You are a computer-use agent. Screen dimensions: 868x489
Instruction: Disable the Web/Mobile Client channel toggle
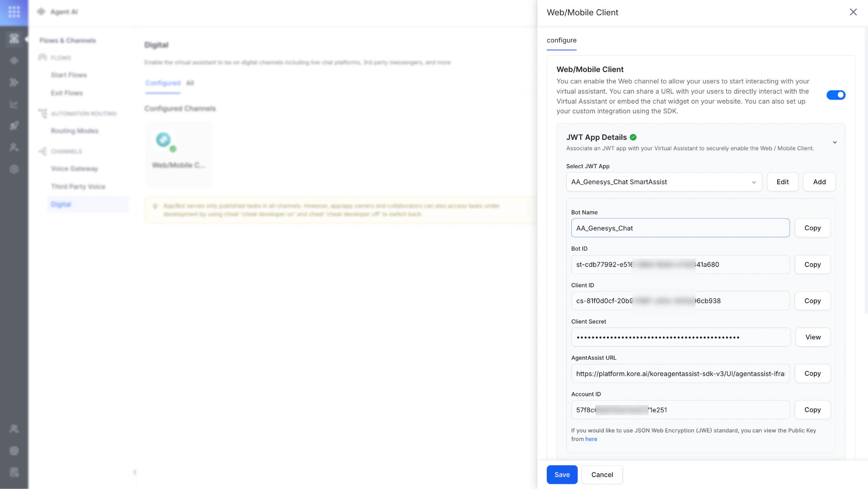pos(835,95)
